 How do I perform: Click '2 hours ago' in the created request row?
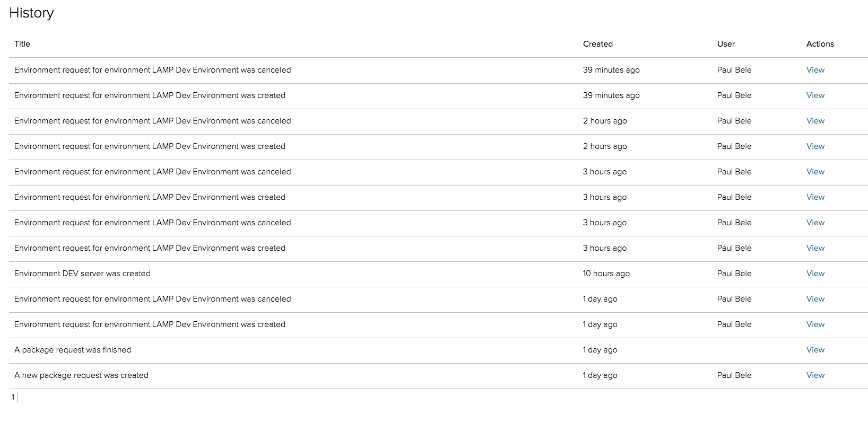[x=605, y=146]
